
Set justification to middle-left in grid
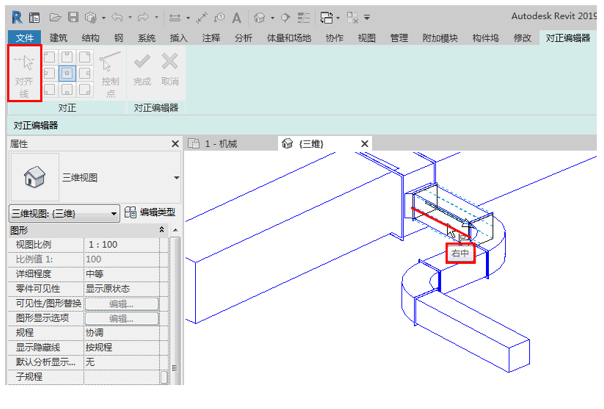[x=49, y=73]
